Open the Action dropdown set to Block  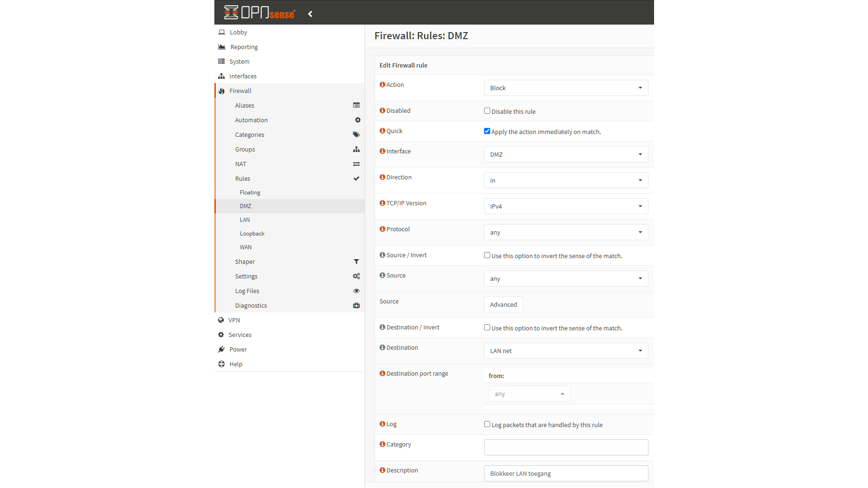[x=566, y=88]
